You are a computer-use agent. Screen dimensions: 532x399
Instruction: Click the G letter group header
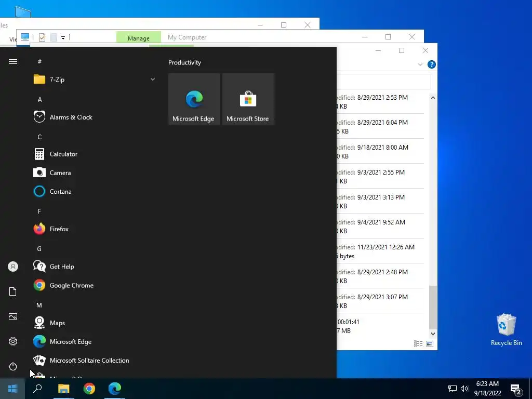39,249
